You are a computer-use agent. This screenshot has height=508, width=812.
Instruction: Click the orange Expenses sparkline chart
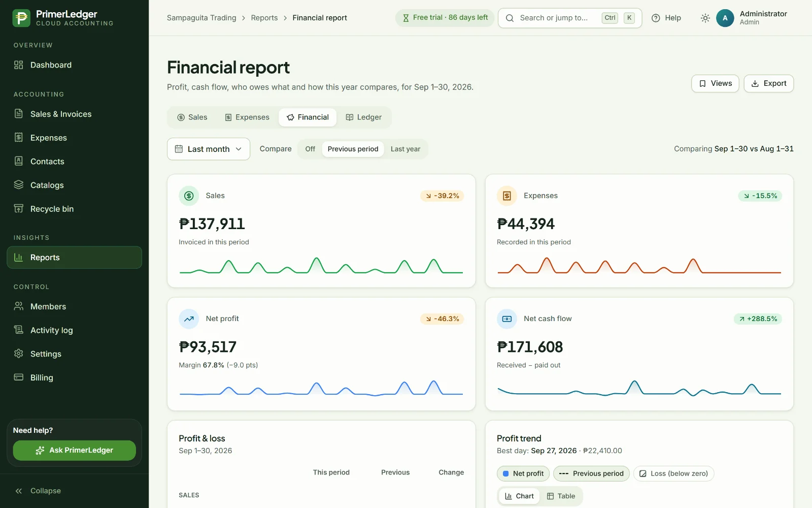639,266
